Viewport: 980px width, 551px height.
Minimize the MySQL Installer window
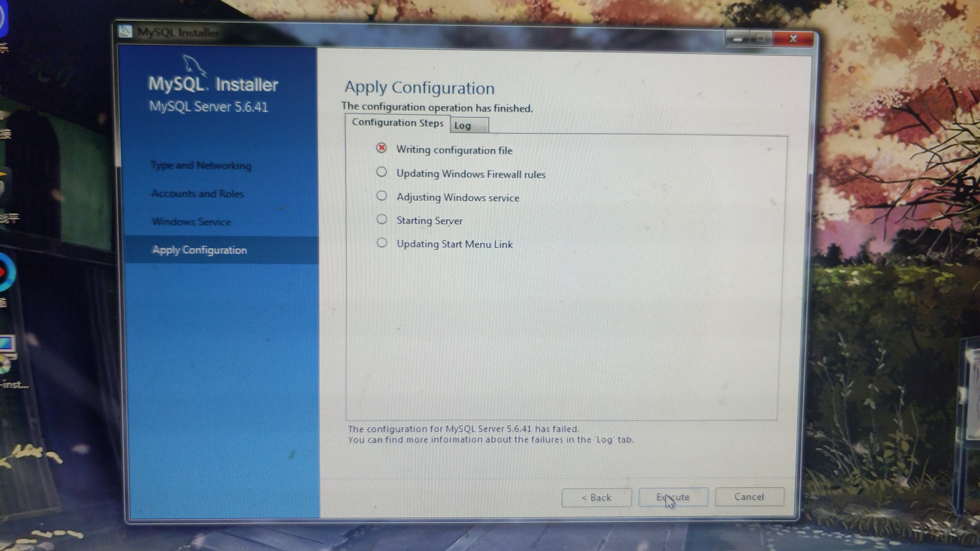point(737,39)
